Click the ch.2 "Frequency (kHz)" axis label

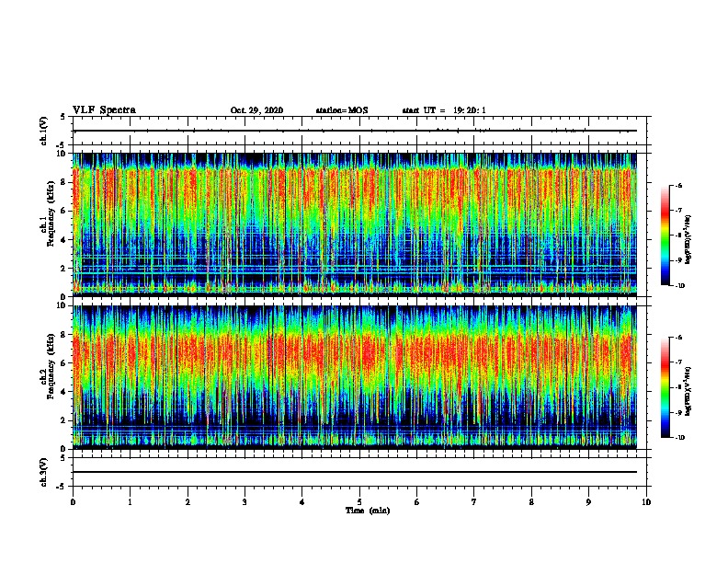tap(51, 365)
